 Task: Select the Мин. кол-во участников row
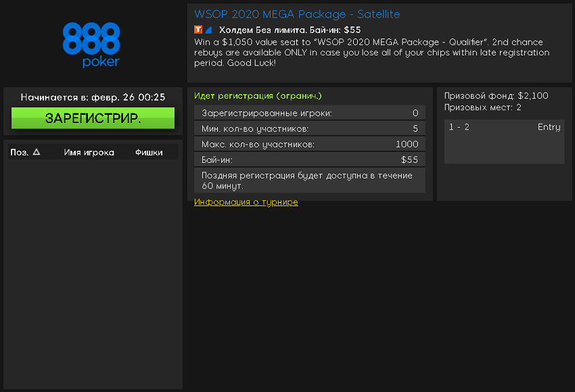[309, 128]
